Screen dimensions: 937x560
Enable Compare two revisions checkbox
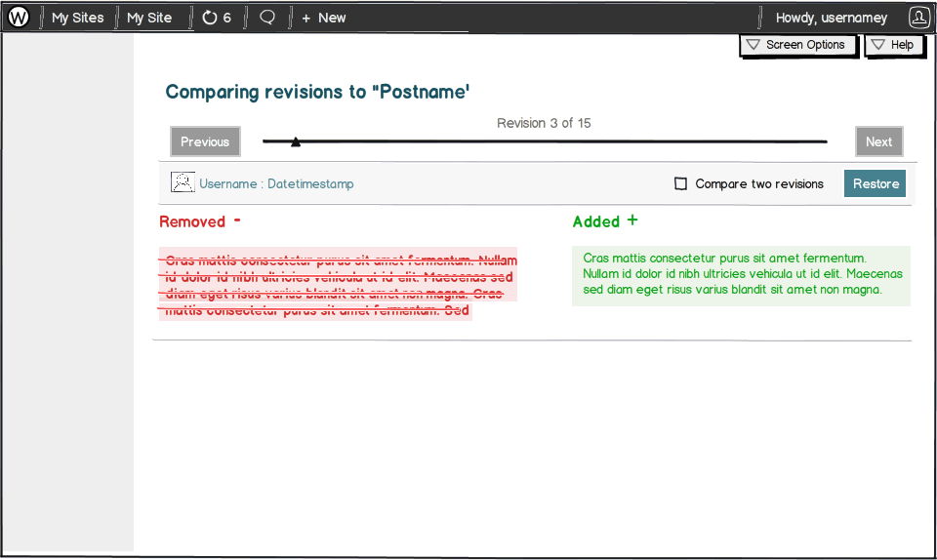(x=681, y=183)
